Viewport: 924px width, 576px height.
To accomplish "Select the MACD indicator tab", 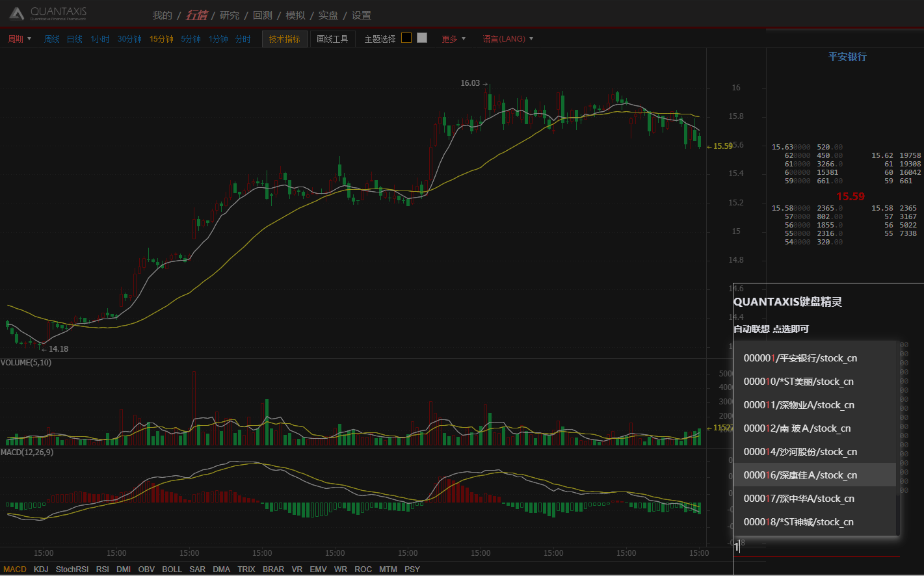I will 15,569.
